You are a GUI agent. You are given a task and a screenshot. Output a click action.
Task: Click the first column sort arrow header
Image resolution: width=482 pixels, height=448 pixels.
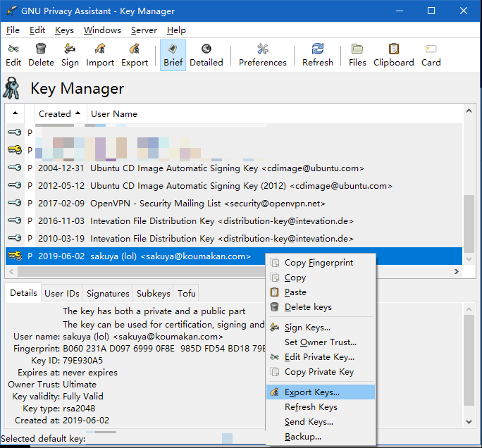click(15, 113)
